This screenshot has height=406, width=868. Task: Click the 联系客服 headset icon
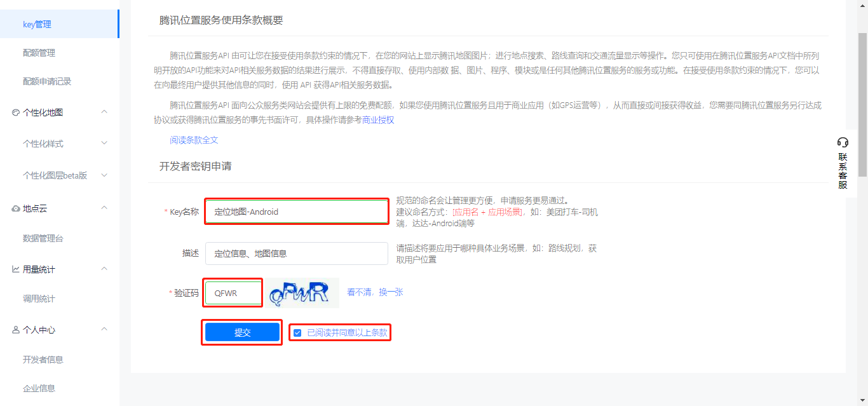pyautogui.click(x=843, y=142)
